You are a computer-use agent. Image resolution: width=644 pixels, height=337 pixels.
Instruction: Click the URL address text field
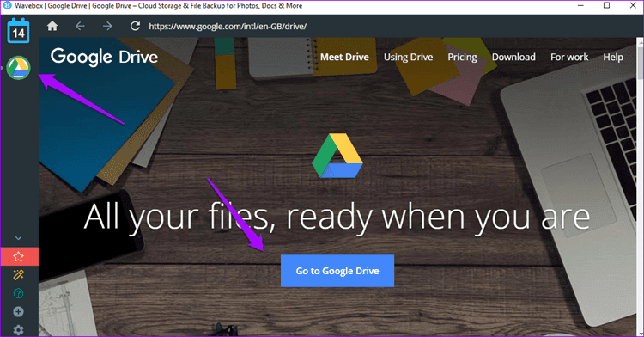(228, 27)
